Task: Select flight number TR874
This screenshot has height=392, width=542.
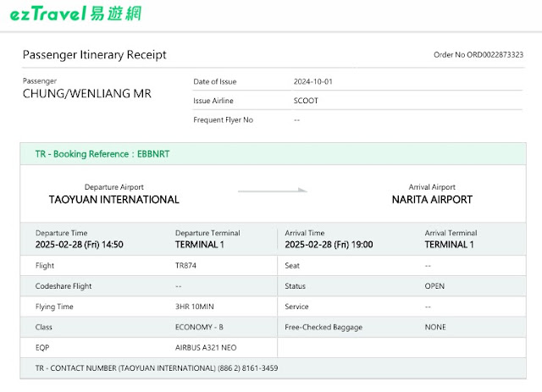Action: coord(185,266)
